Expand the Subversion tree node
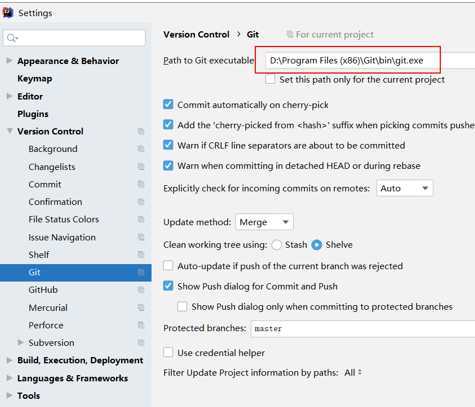This screenshot has height=407, width=475. click(20, 342)
